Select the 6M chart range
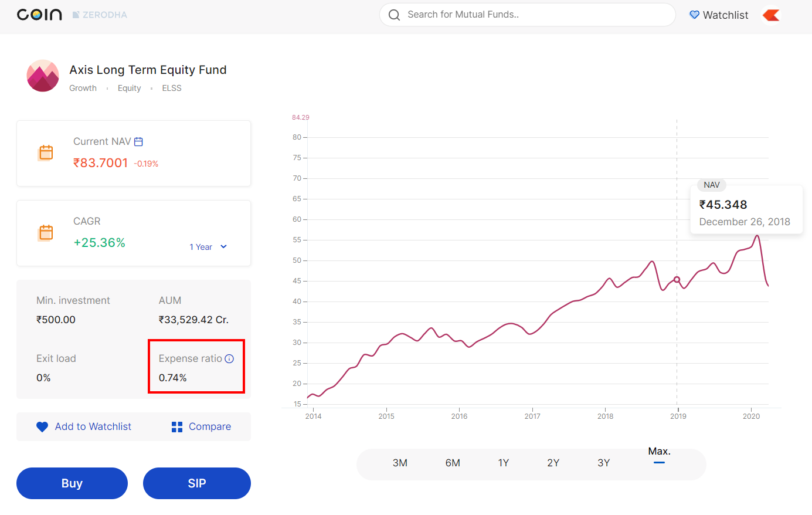 [453, 463]
